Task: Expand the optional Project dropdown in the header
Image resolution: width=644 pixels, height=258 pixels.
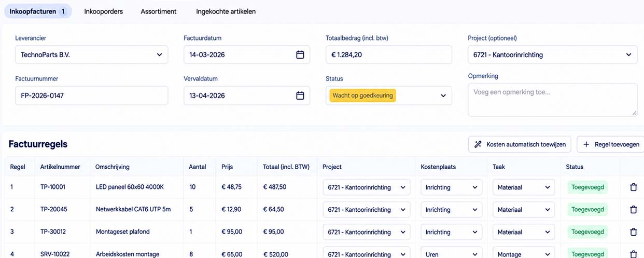Action: coord(552,55)
